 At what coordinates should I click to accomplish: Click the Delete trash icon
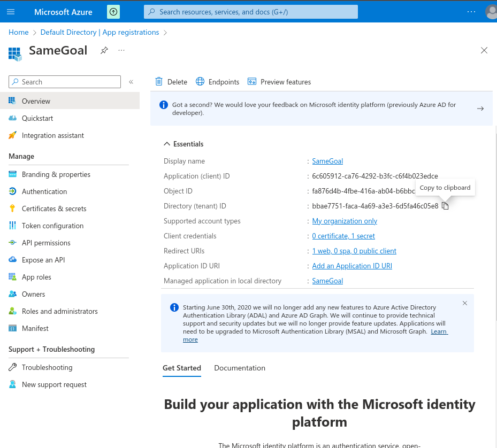point(159,82)
